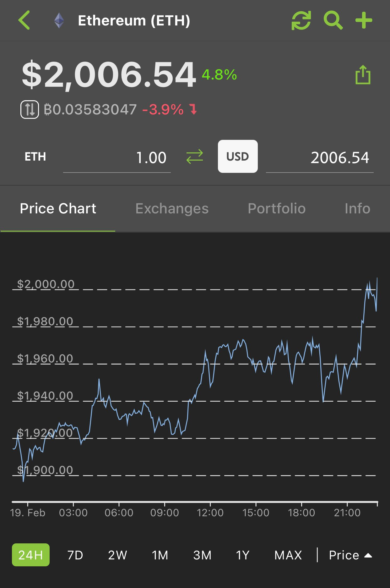Toggle BTC price up-down arrows icon
The image size is (390, 588).
30,110
